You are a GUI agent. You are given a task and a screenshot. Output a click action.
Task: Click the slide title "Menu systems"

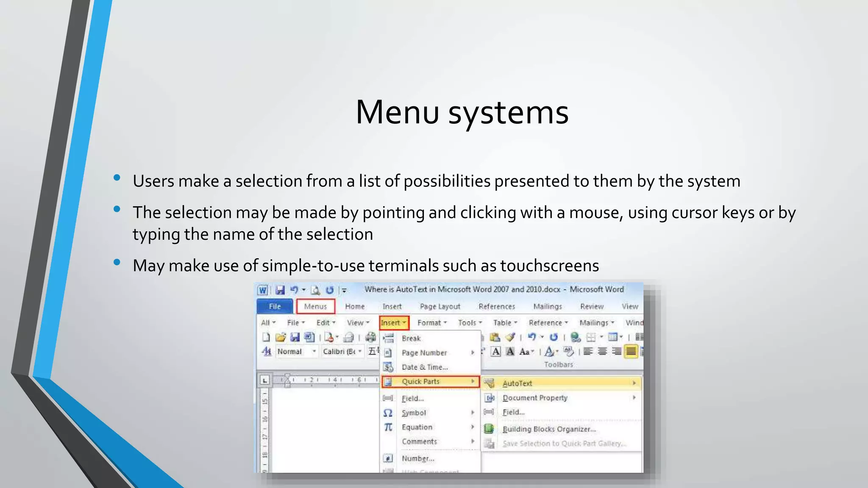click(x=462, y=112)
